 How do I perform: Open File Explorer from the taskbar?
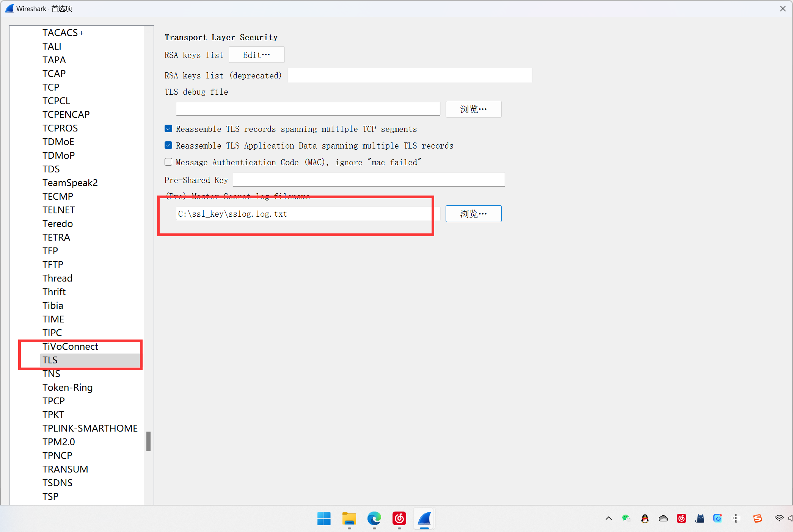(x=349, y=519)
